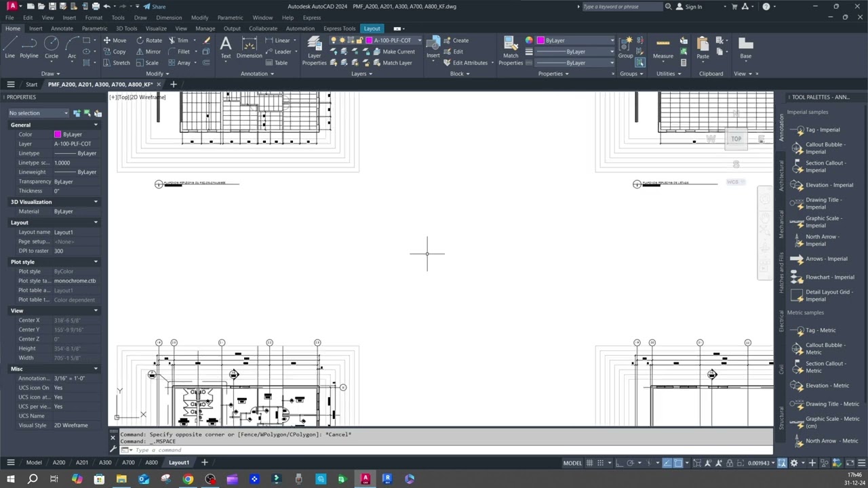The image size is (868, 488).
Task: Pick the Arc tool
Action: coord(72,47)
